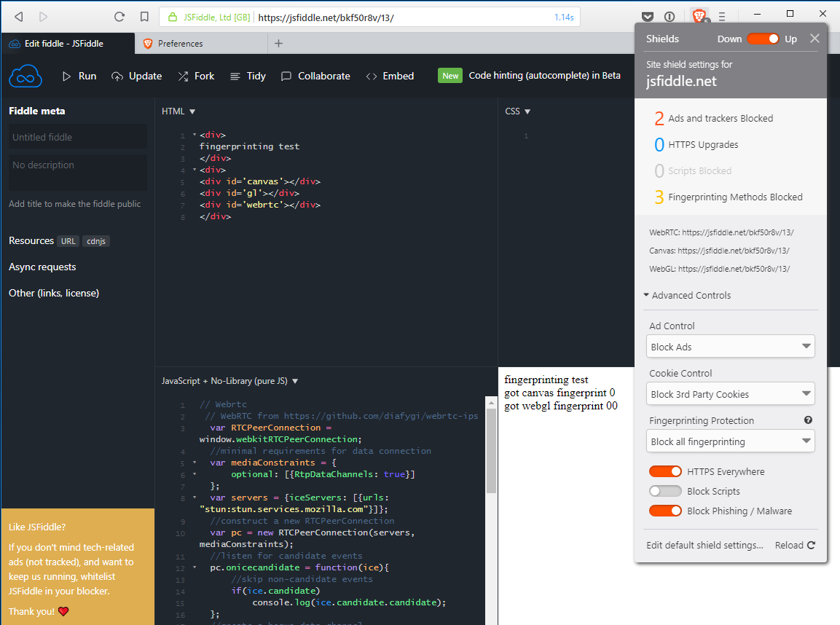Open Async requests section
Screen dimensions: 840x625
pyautogui.click(x=42, y=267)
